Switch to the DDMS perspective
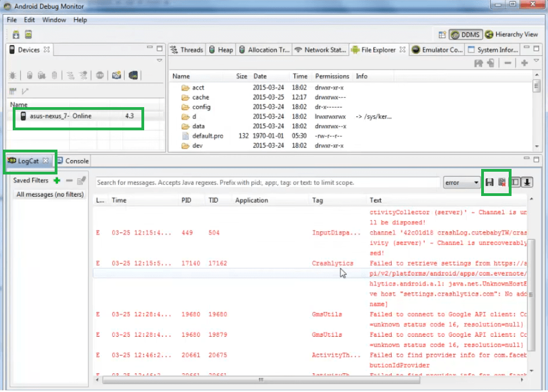This screenshot has height=392, width=548. (x=466, y=35)
